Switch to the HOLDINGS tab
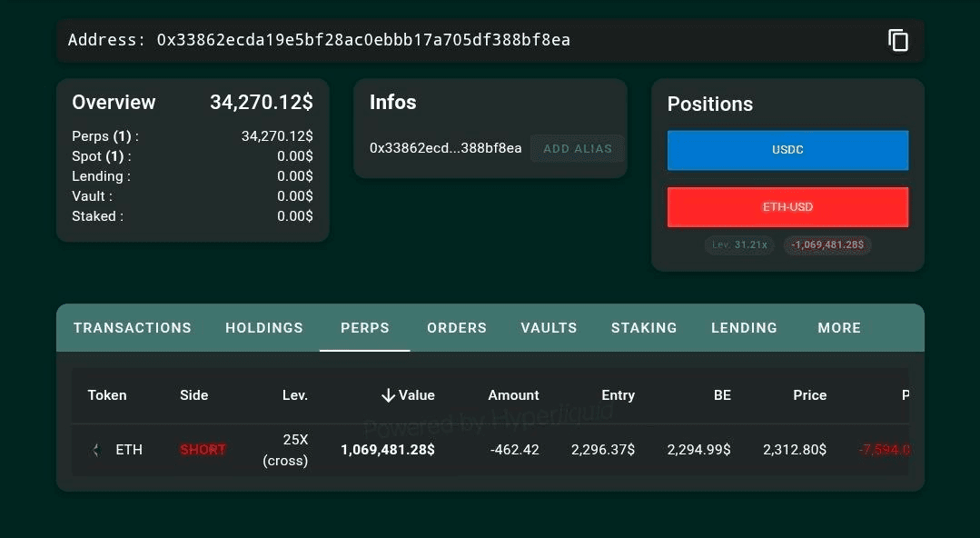 tap(264, 328)
